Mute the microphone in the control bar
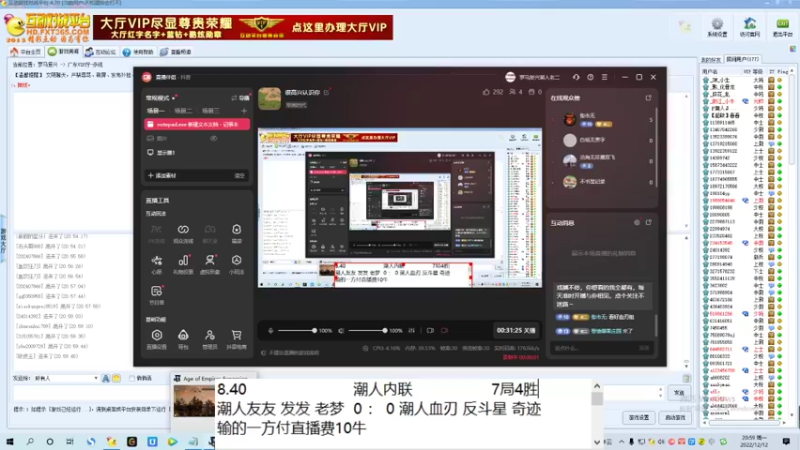The image size is (800, 450). point(270,331)
